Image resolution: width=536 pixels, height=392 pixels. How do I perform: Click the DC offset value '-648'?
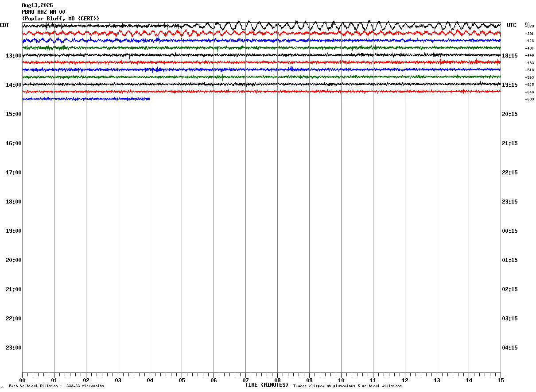tap(529, 92)
